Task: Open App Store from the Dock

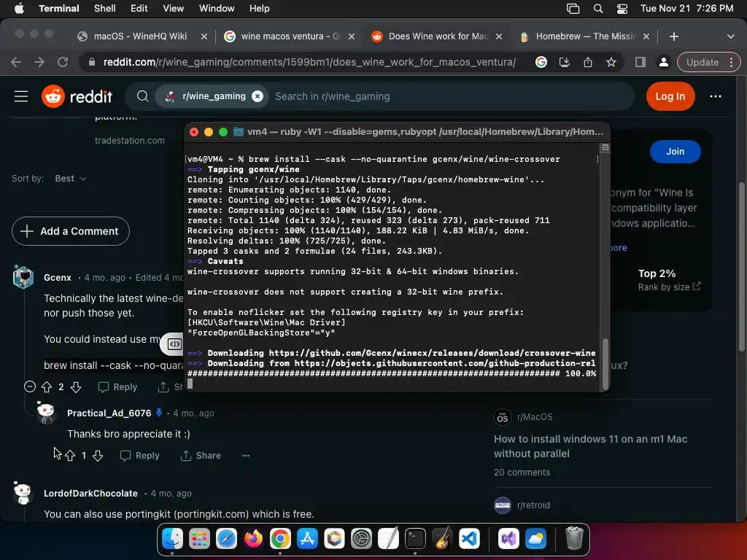Action: click(307, 539)
